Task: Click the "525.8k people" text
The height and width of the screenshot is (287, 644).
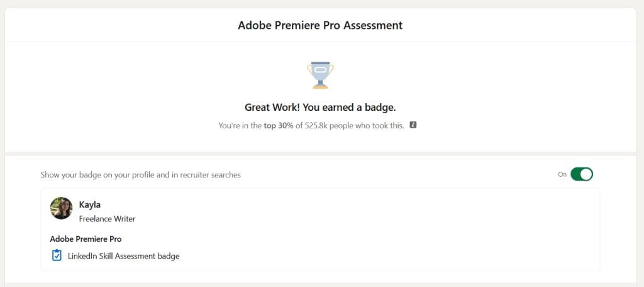Action: pos(341,125)
